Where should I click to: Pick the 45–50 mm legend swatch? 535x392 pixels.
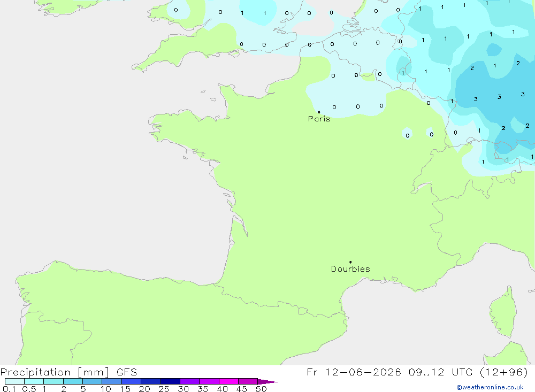248,381
